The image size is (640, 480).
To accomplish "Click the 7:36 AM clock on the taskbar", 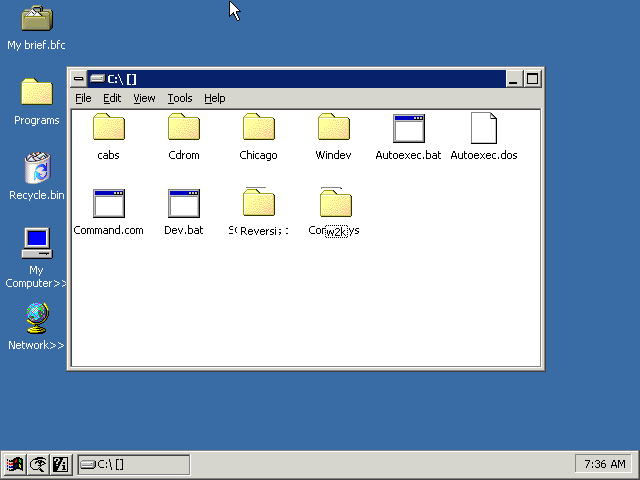I will coord(604,464).
